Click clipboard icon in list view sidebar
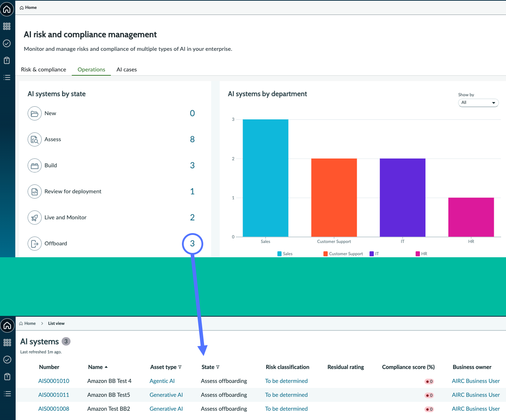Image resolution: width=506 pixels, height=420 pixels. [7, 377]
